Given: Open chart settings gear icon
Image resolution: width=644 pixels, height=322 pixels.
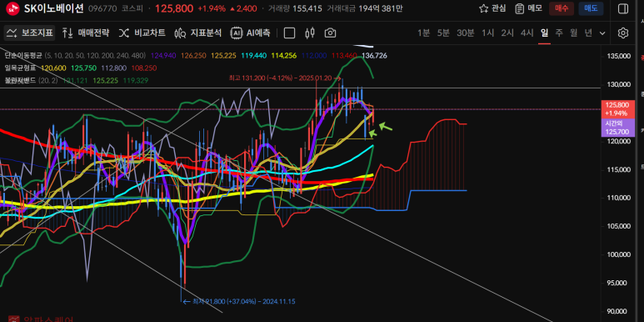Looking at the screenshot, I should [x=623, y=33].
